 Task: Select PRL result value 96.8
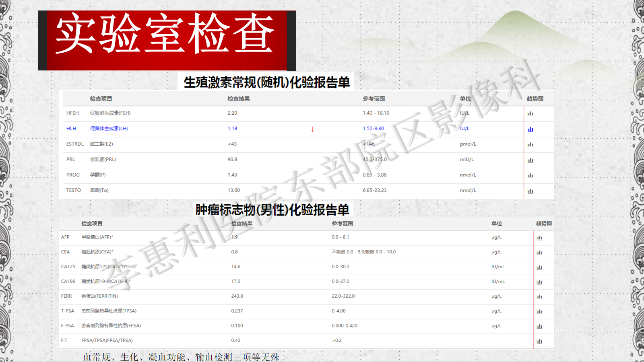232,159
